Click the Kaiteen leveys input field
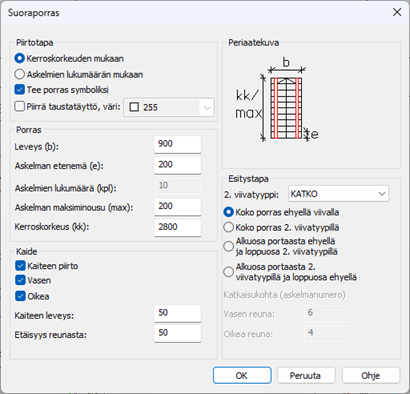This screenshot has height=394, width=410. tap(178, 313)
